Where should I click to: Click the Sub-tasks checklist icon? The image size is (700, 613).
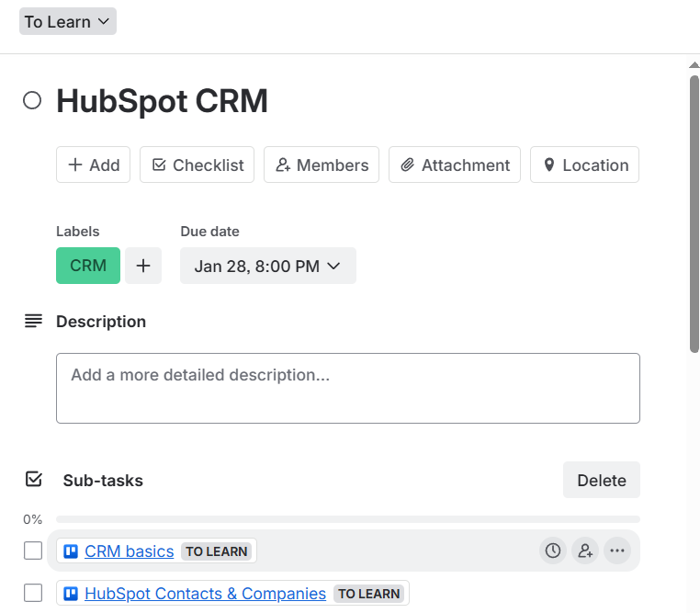pyautogui.click(x=33, y=480)
